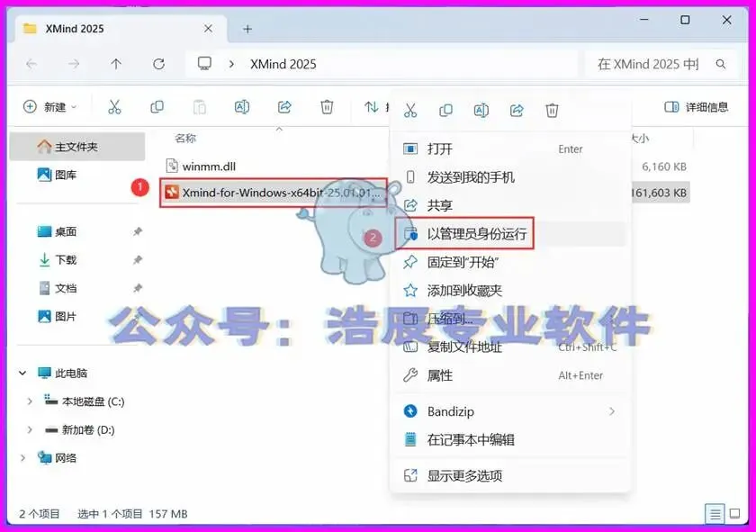Toggle the 详细信息 pane button
This screenshot has width=756, height=532.
[696, 106]
